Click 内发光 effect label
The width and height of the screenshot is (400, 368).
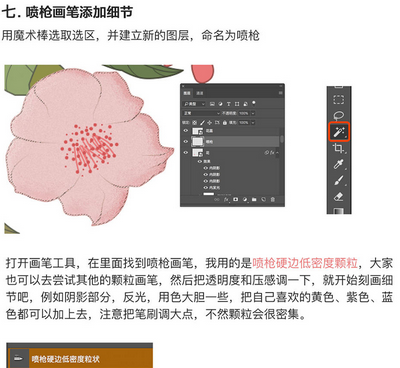(x=215, y=188)
